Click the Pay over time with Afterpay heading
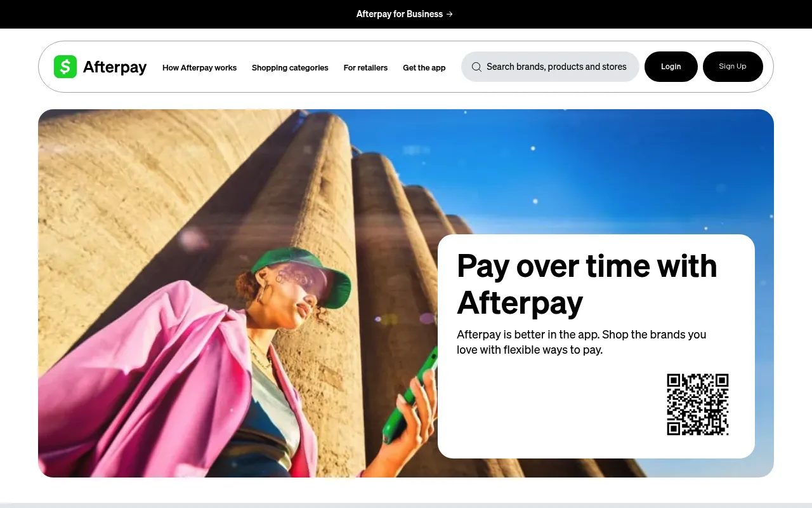This screenshot has width=812, height=508. point(587,283)
